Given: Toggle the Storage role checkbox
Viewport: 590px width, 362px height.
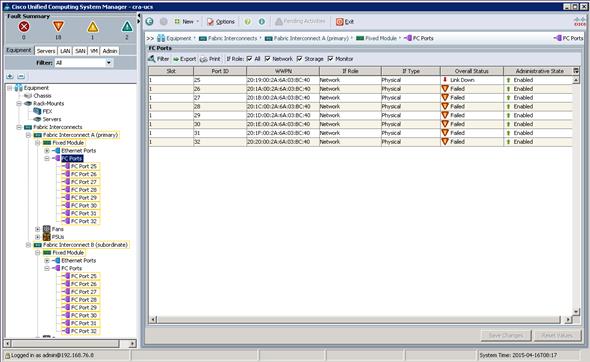Looking at the screenshot, I should [300, 59].
